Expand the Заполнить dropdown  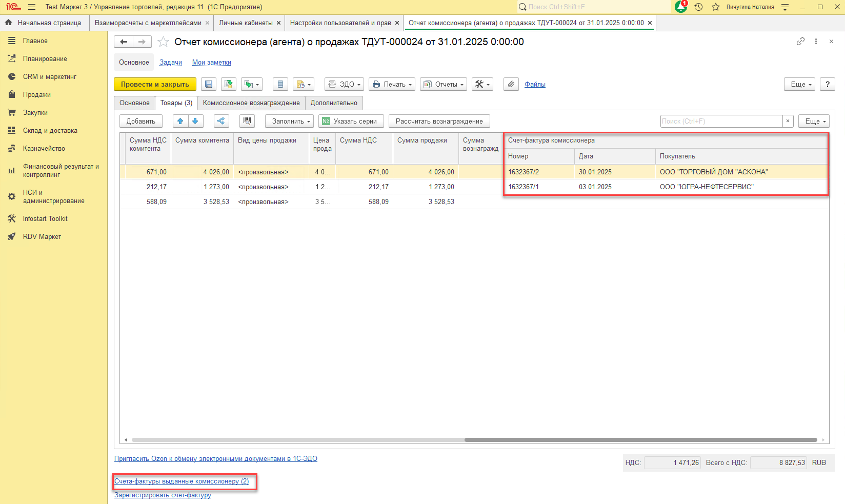[291, 121]
